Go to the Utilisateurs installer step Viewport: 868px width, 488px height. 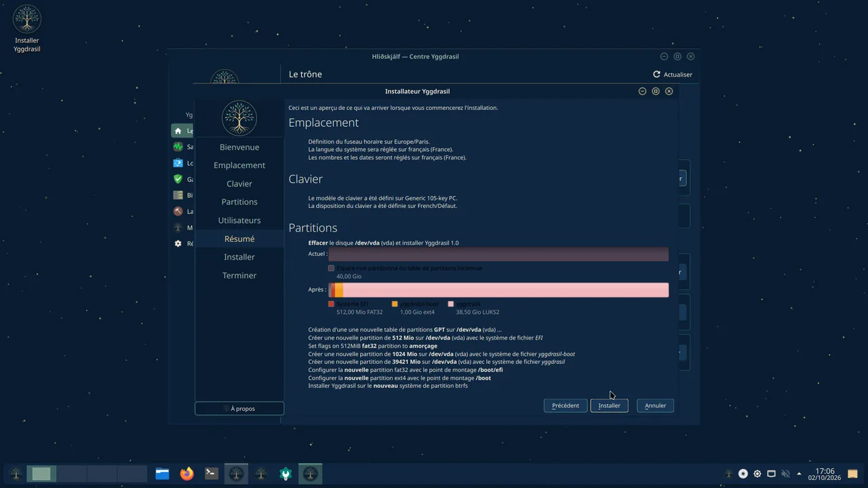click(239, 220)
